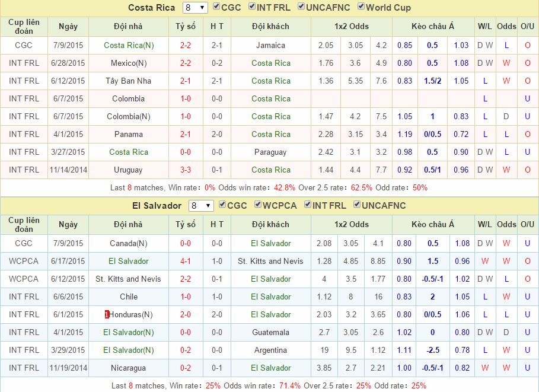The height and width of the screenshot is (392, 539).
Task: Click the 1x2 odds value 8.85
Action: 378,261
